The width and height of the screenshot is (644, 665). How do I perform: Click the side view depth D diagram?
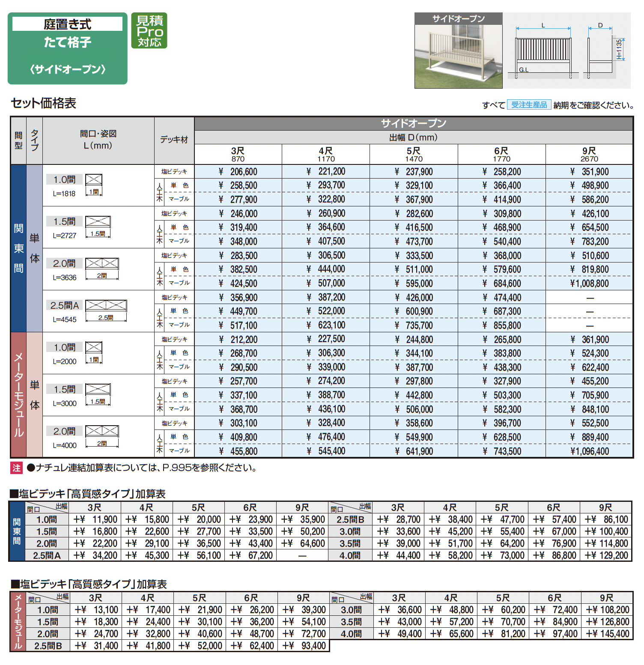(x=604, y=51)
